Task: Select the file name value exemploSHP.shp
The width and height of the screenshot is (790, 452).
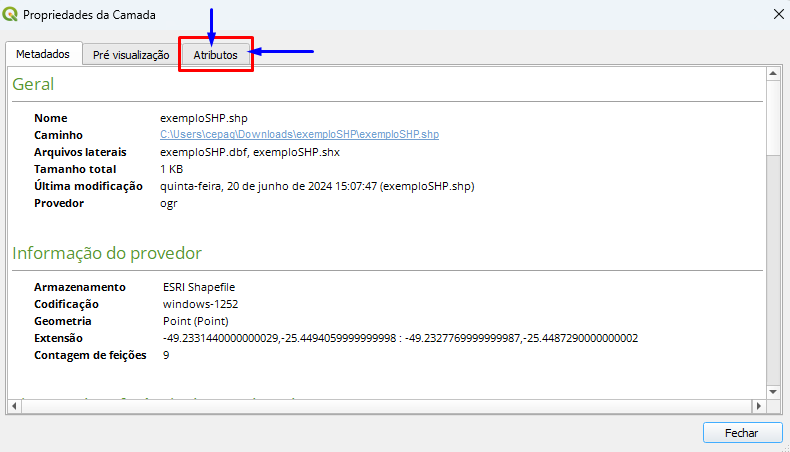Action: (x=204, y=118)
